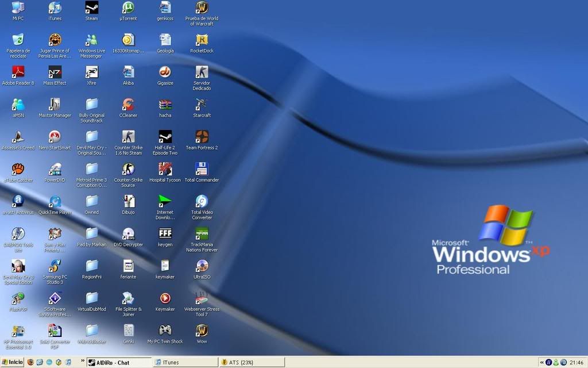Open the RegionFrii folder

[x=91, y=269]
